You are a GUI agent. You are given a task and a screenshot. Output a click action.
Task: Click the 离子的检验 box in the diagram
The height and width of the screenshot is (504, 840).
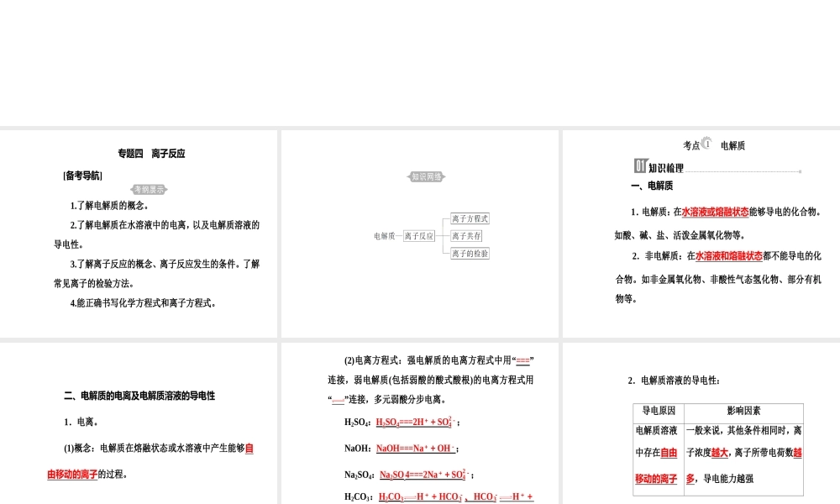click(x=468, y=253)
